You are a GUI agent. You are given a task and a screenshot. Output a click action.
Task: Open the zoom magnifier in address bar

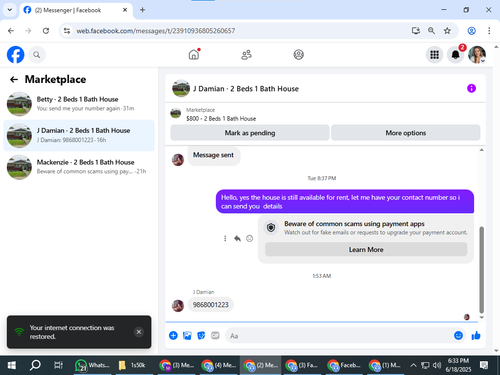tap(431, 31)
